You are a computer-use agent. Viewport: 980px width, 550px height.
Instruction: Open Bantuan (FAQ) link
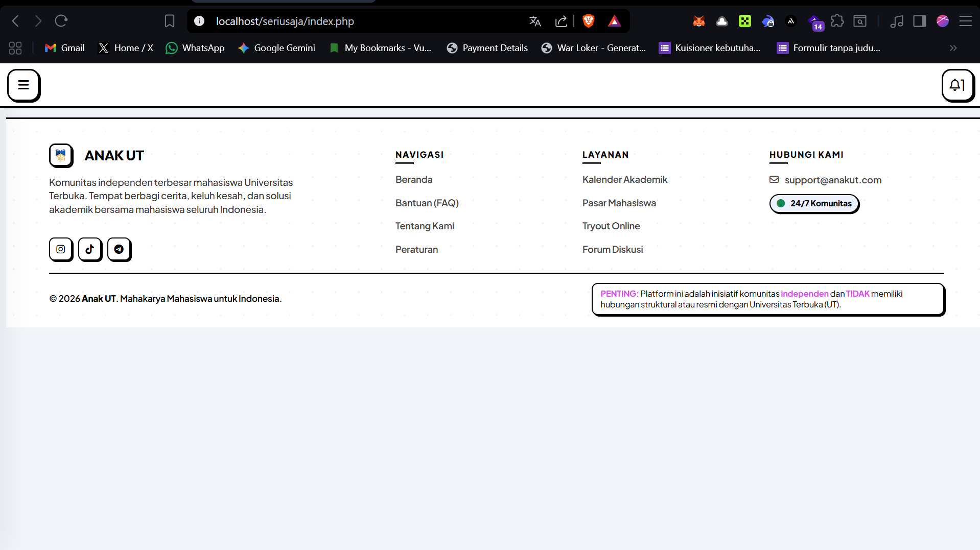click(x=427, y=203)
